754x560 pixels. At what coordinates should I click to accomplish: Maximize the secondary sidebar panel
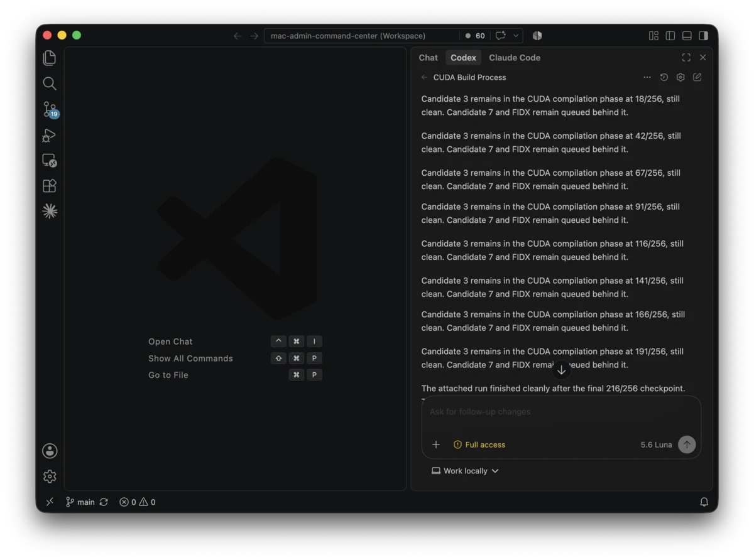click(686, 58)
